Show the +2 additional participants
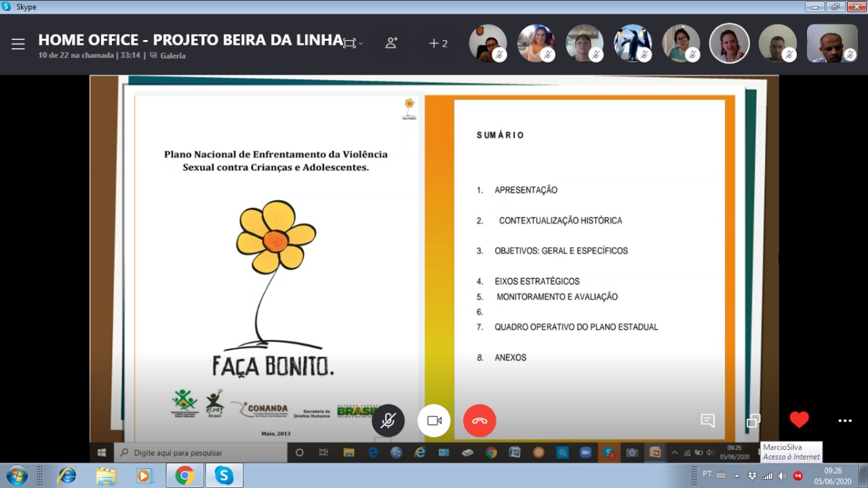 (x=438, y=43)
